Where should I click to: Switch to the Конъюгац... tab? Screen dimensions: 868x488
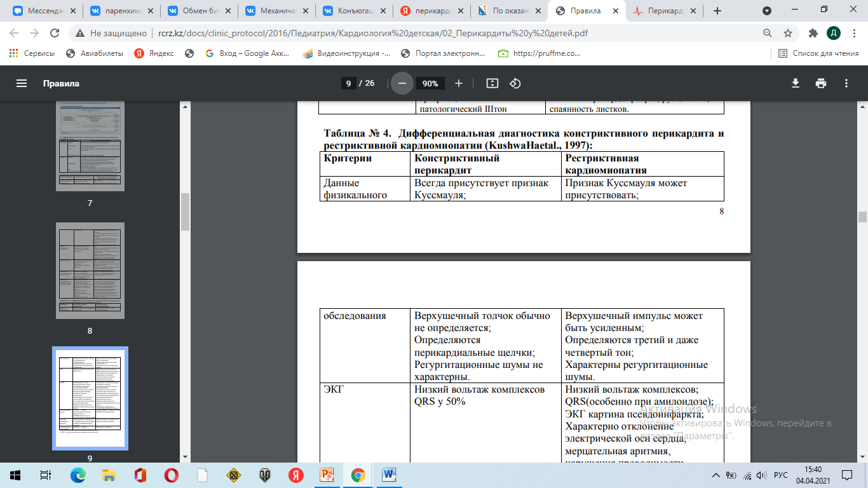pos(348,11)
